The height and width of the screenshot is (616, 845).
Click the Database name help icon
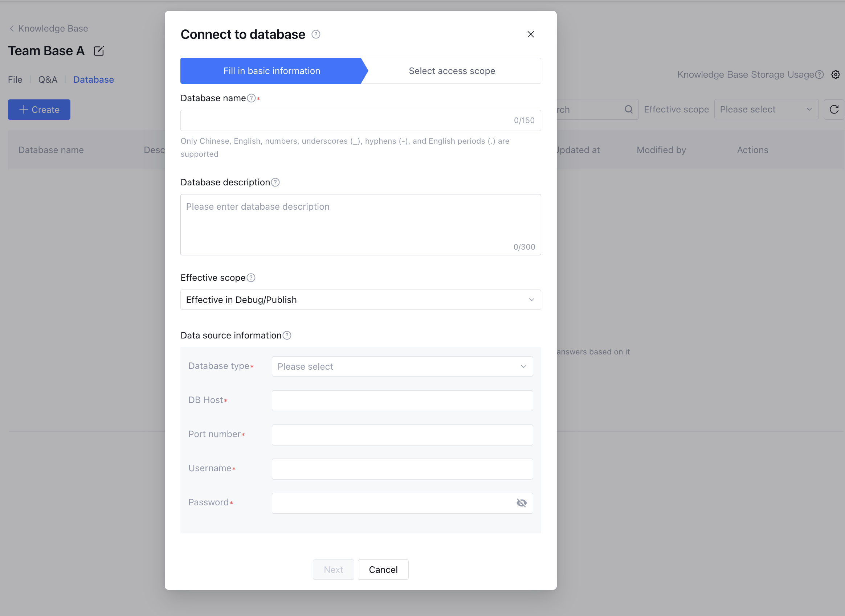pyautogui.click(x=252, y=98)
